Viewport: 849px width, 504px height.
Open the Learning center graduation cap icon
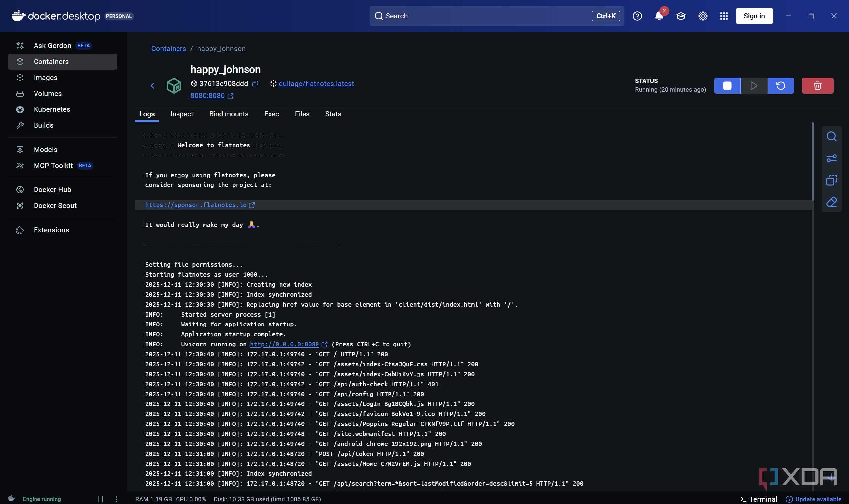click(681, 16)
